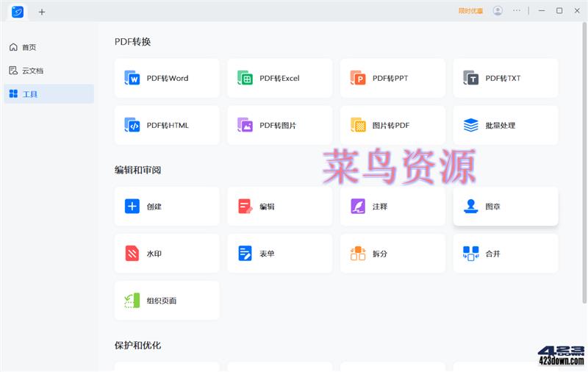This screenshot has width=588, height=372.
Task: Click the 合并 label
Action: (492, 254)
